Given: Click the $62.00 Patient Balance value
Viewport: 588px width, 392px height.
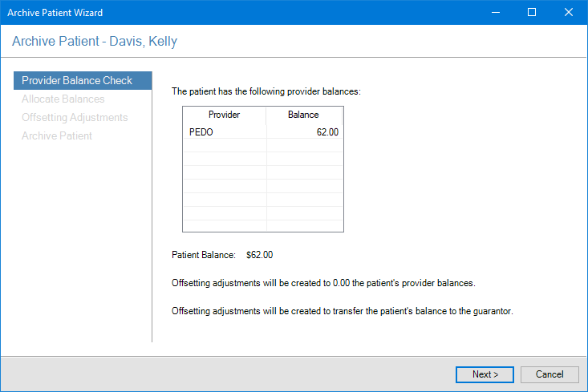Looking at the screenshot, I should [x=260, y=255].
